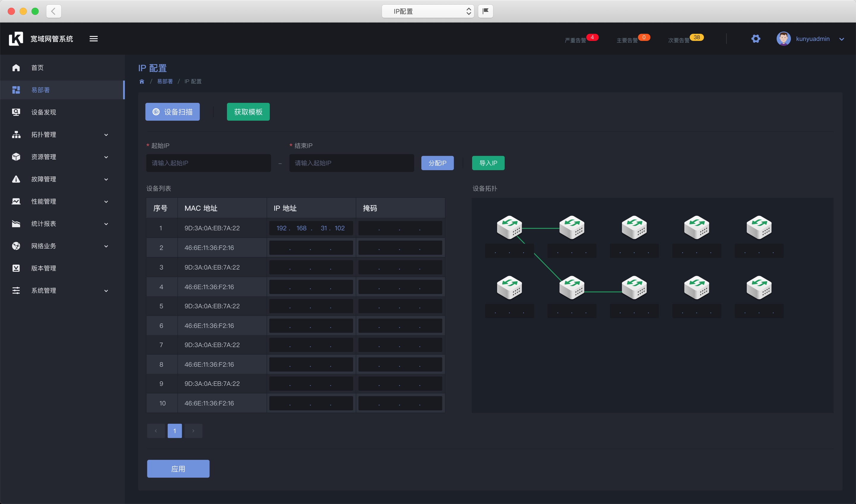Open 设备发现 from the sidebar
The height and width of the screenshot is (504, 856).
click(43, 112)
